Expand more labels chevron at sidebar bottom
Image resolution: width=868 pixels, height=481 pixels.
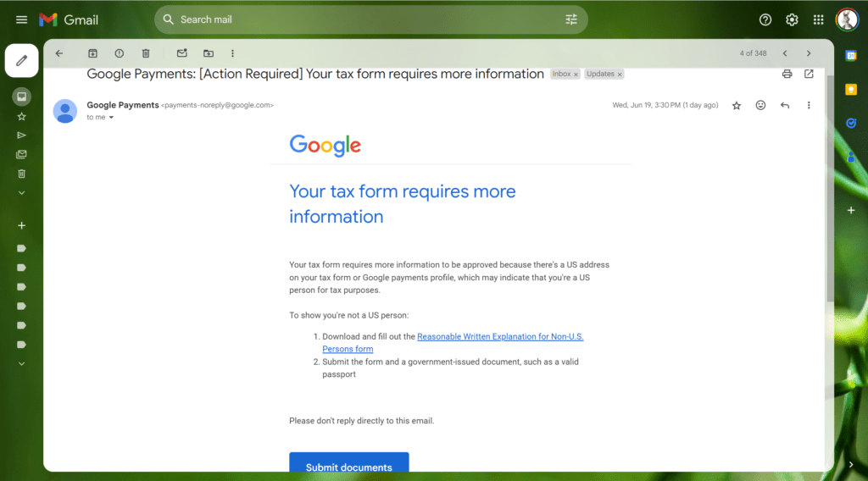coord(21,364)
